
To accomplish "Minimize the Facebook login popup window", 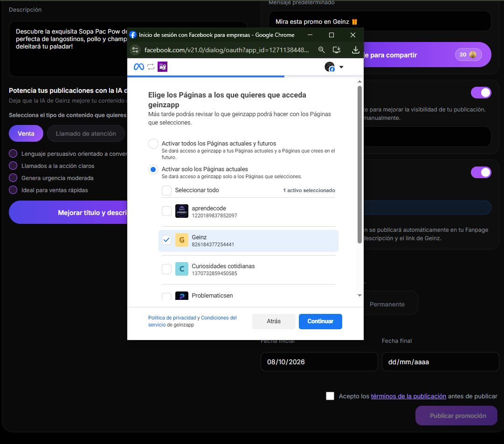I will click(310, 35).
